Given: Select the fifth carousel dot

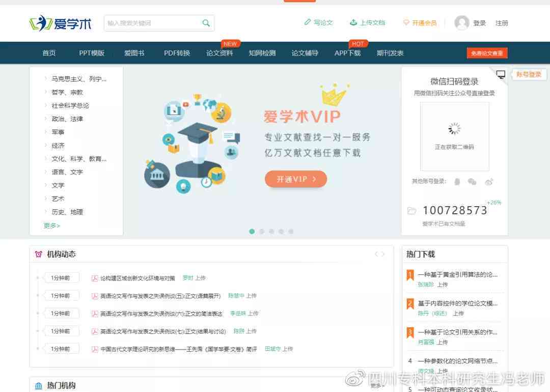Looking at the screenshot, I should pos(291,232).
